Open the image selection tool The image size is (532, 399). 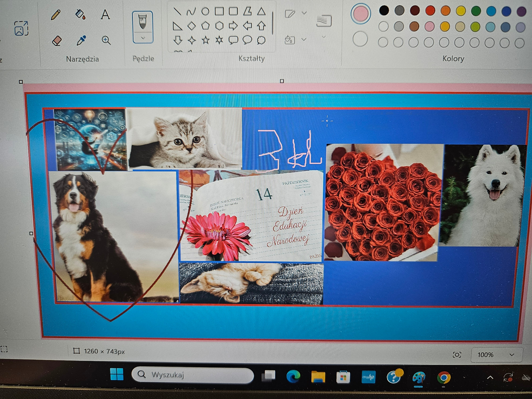pyautogui.click(x=21, y=28)
